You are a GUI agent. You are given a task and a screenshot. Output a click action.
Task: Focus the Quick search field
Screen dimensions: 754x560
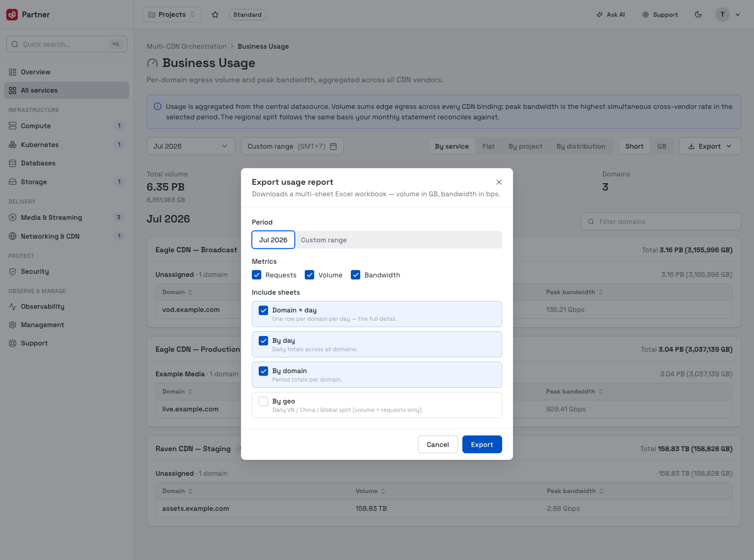click(x=66, y=44)
